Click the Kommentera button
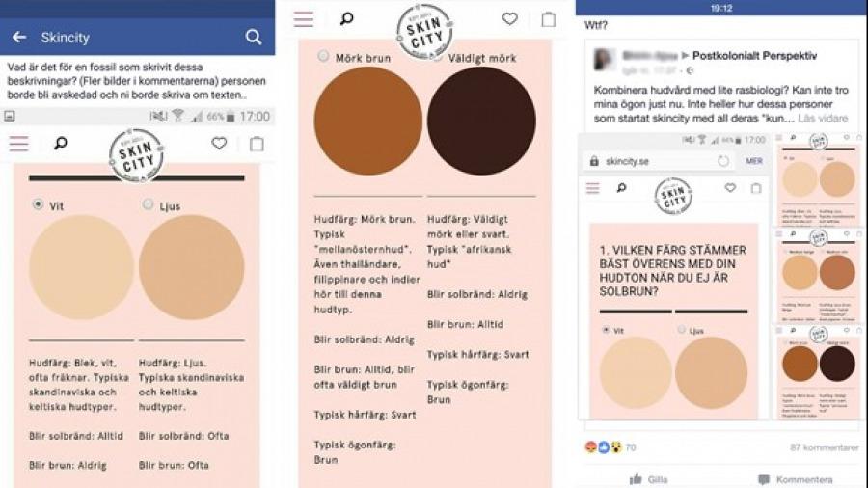Screen dimensions: 868x488 pyautogui.click(x=796, y=479)
